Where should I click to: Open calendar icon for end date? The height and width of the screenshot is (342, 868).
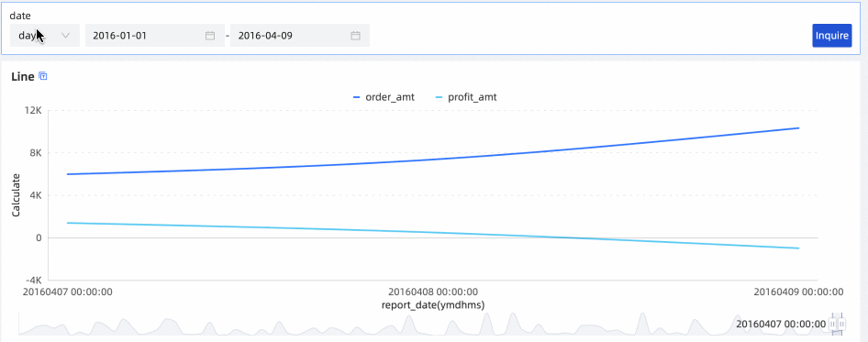[355, 36]
